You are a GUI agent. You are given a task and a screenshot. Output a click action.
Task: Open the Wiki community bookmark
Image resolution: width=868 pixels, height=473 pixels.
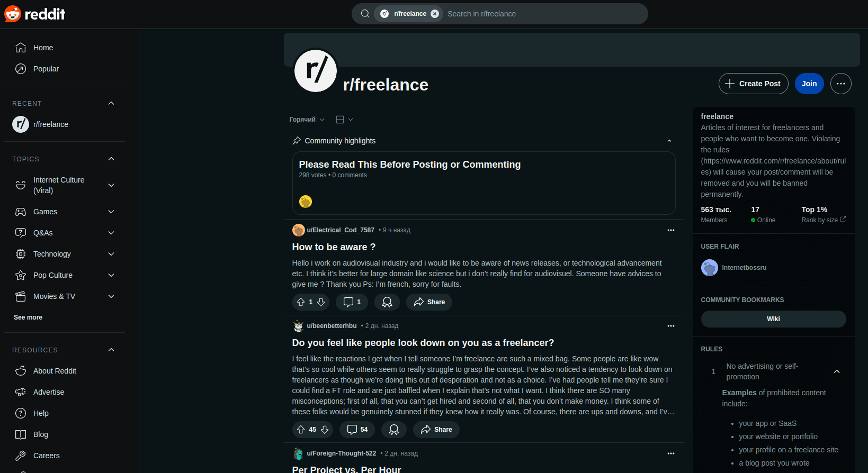(x=773, y=319)
